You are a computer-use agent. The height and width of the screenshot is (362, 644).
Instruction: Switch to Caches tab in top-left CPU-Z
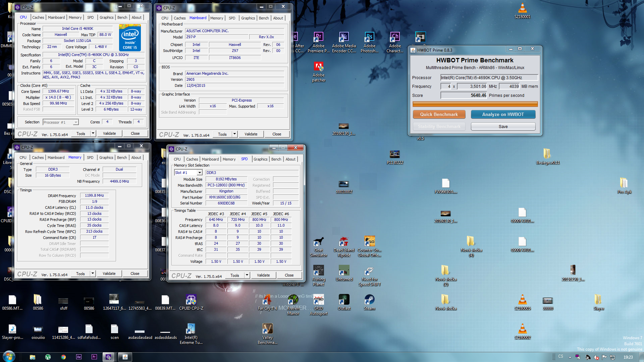[x=38, y=17]
